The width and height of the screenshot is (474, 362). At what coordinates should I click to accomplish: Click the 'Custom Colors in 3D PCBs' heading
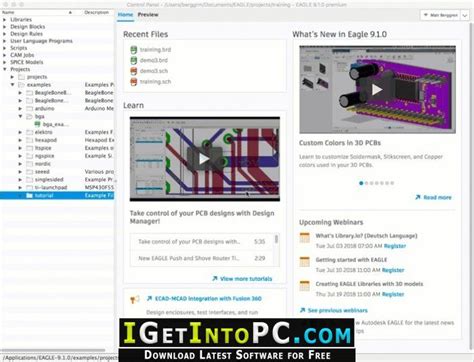340,143
